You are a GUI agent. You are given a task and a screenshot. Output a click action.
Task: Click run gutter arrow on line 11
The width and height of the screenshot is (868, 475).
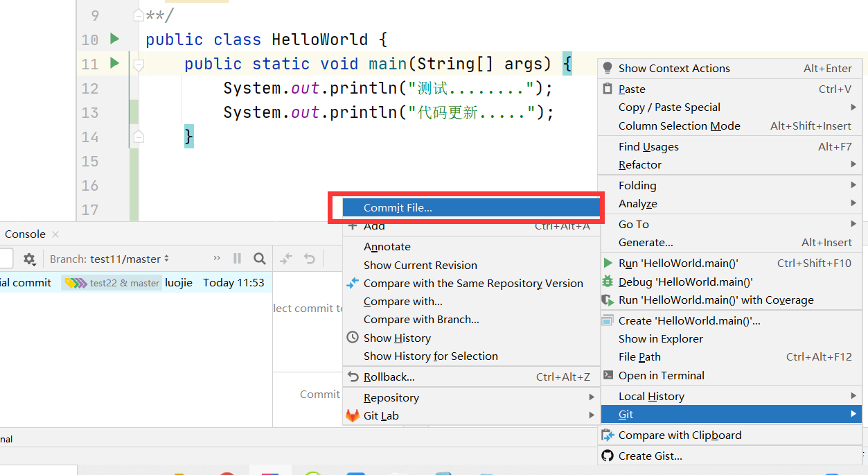115,64
